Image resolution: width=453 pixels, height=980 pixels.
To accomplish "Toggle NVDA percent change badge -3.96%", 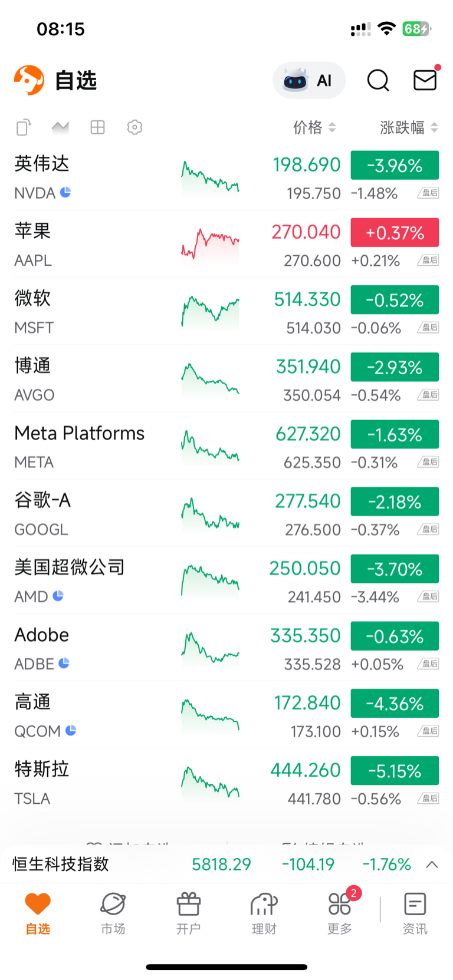I will (x=395, y=165).
